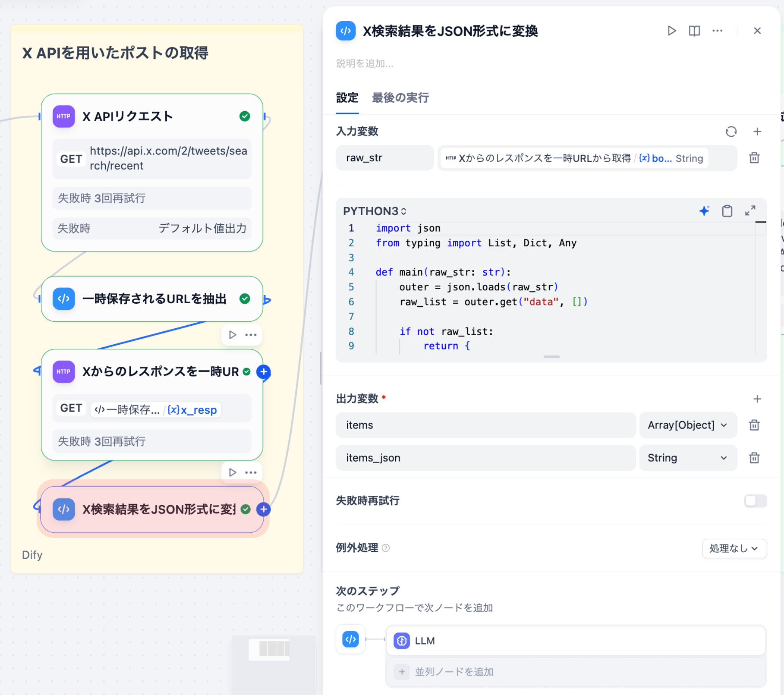Toggle the 失敗時再試行 retry switch
Screen dimensions: 784x695
[755, 500]
